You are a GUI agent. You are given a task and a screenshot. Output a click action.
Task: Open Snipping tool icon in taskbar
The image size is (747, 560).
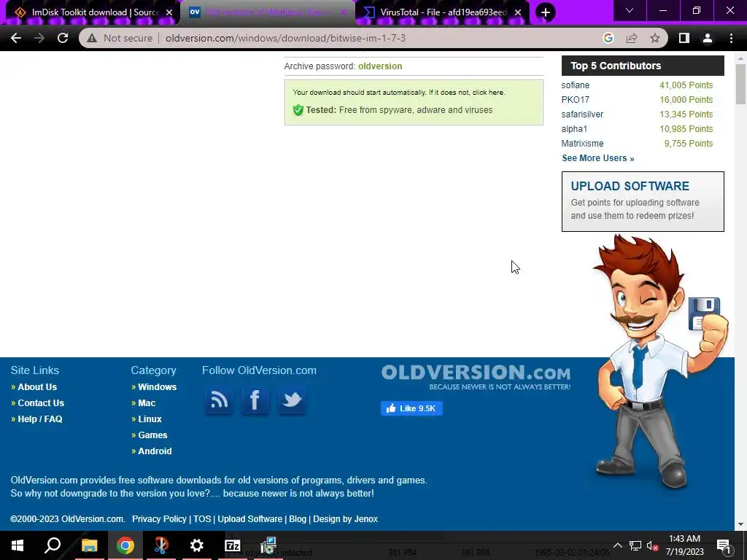pos(161,545)
